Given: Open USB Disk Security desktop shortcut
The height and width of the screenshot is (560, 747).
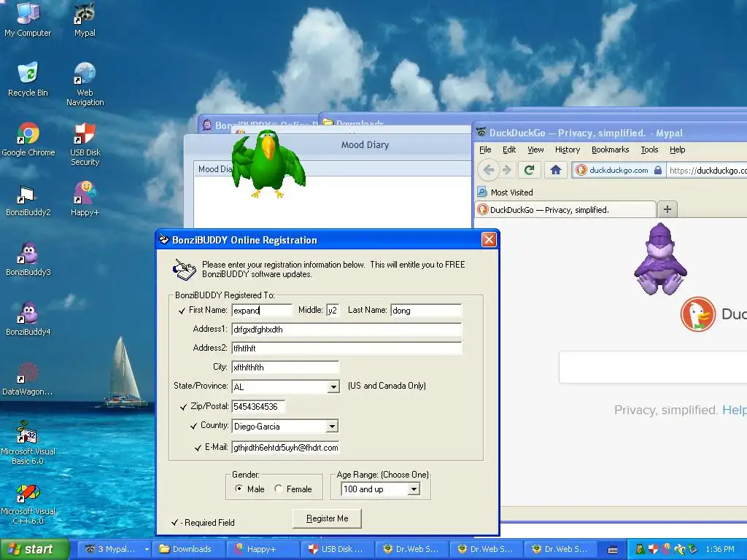Looking at the screenshot, I should click(85, 144).
